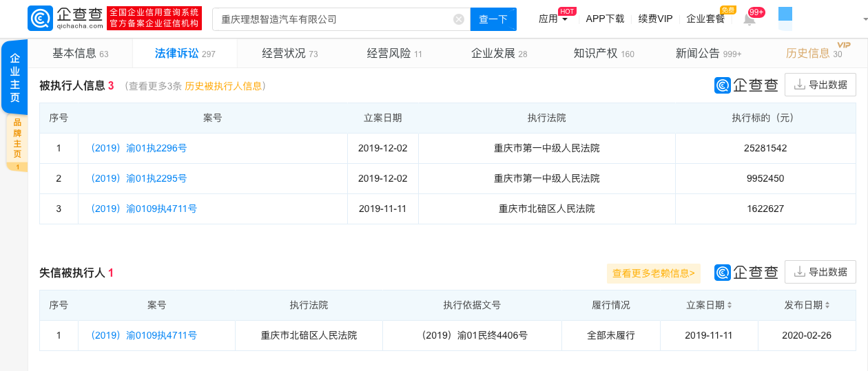
Task: Expand the 应用 dropdown menu
Action: pos(553,19)
